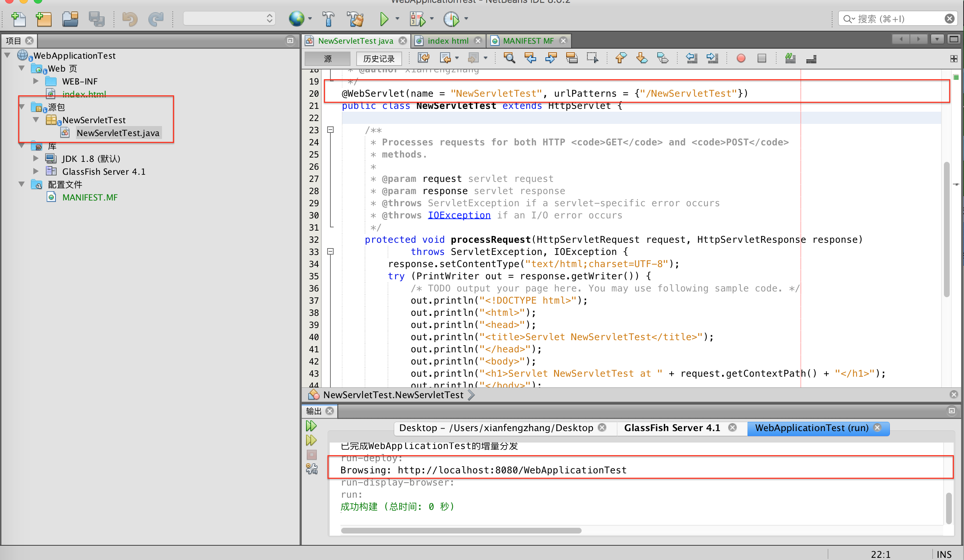Open the project configuration combo box
Viewport: 964px width, 560px height.
coord(229,18)
